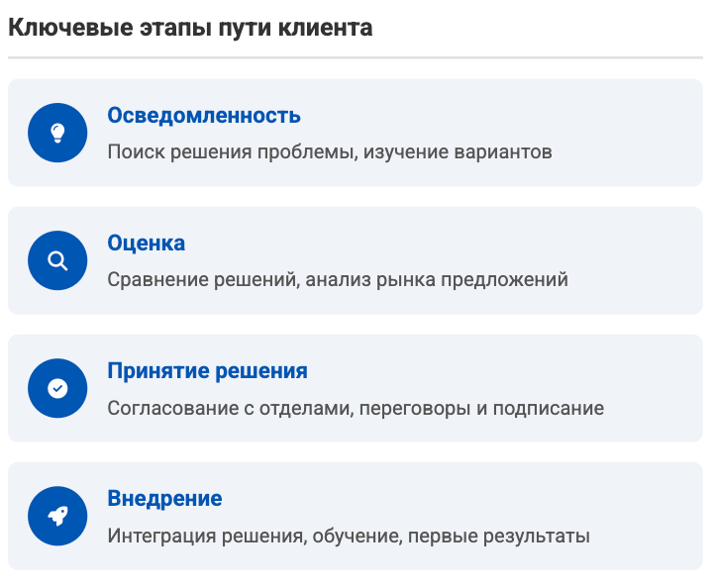Click text 'Интеграция решения, обучение, первые результаты'

349,536
